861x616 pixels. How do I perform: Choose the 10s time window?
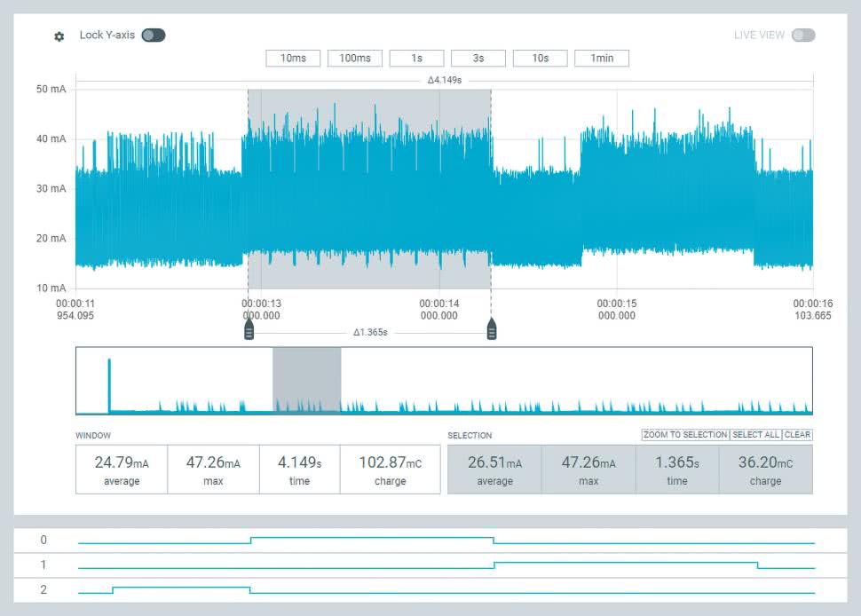(540, 59)
